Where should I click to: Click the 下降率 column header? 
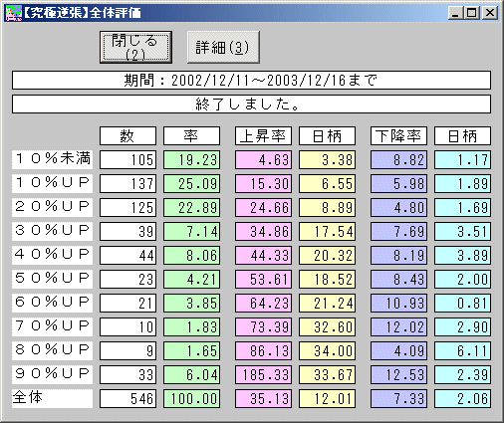(x=398, y=135)
